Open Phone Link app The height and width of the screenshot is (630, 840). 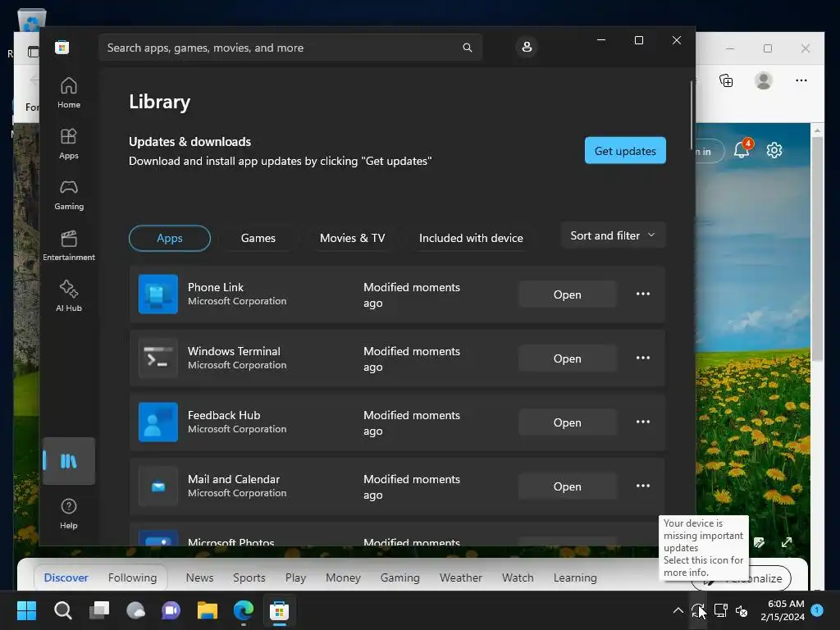point(568,294)
